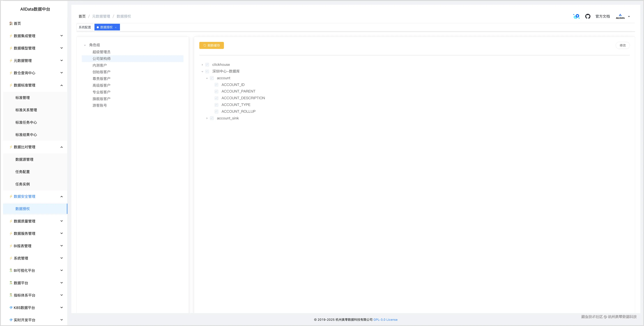The height and width of the screenshot is (326, 644).
Task: Toggle the ACCOUNT_ID checkbox
Action: click(x=216, y=85)
